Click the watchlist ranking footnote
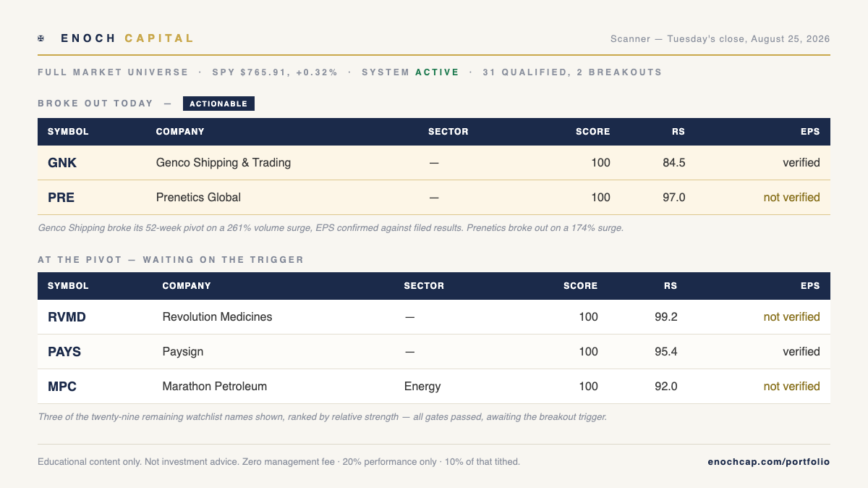 322,417
